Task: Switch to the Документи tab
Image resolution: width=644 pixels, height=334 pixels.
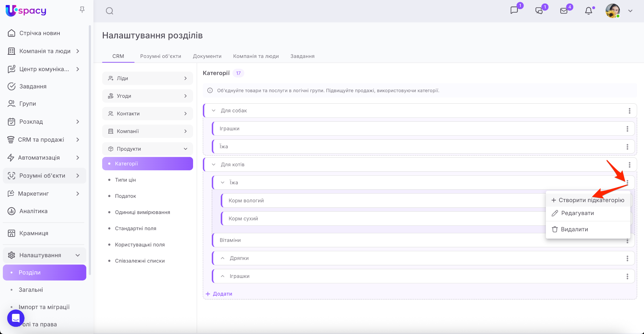Action: (207, 56)
